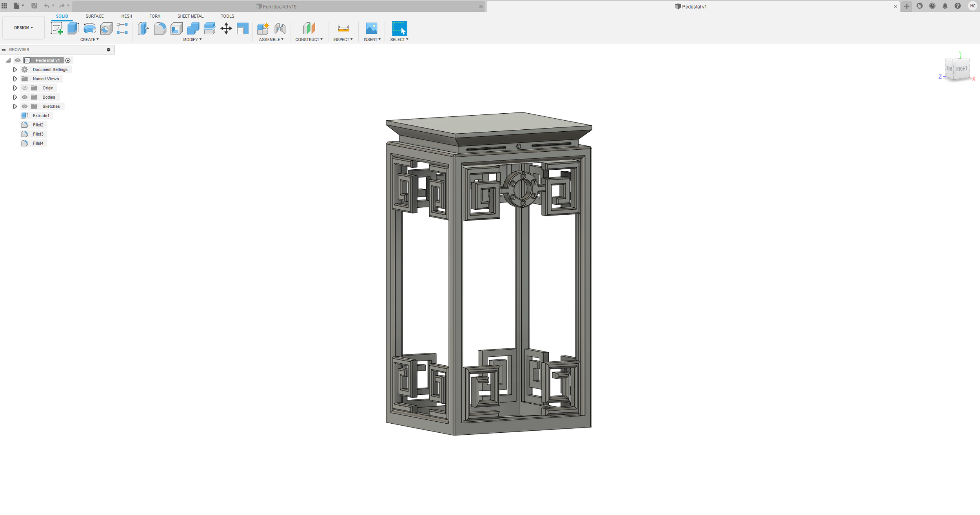
Task: Hide the Sketches folder with eye icon
Action: 25,107
